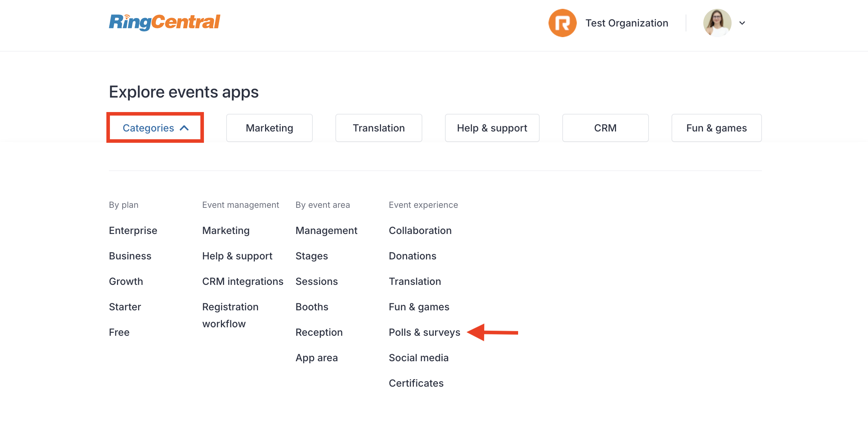The width and height of the screenshot is (868, 422).
Task: Click the RingCentral logo
Action: (x=164, y=22)
